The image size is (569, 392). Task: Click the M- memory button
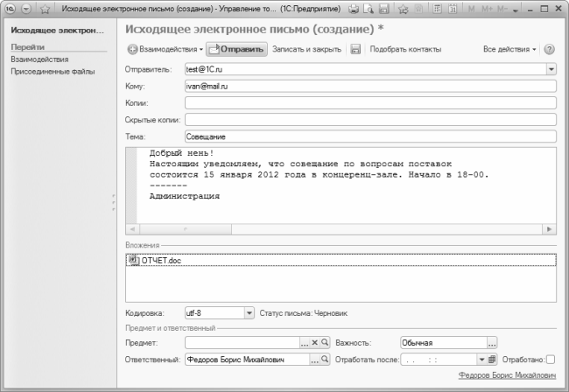tap(502, 9)
